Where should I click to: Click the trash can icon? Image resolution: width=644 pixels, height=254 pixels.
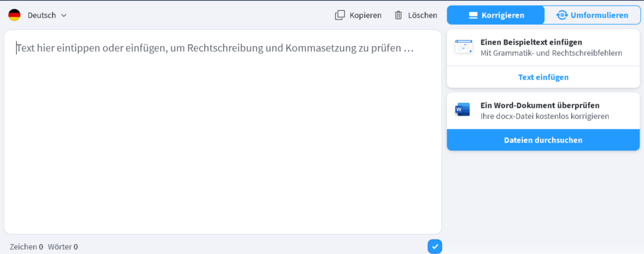[398, 15]
